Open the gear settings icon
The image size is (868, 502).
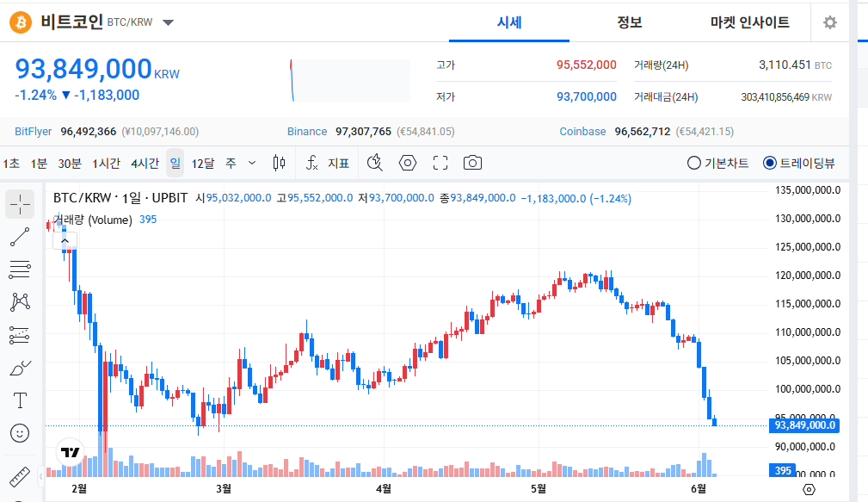coord(830,22)
